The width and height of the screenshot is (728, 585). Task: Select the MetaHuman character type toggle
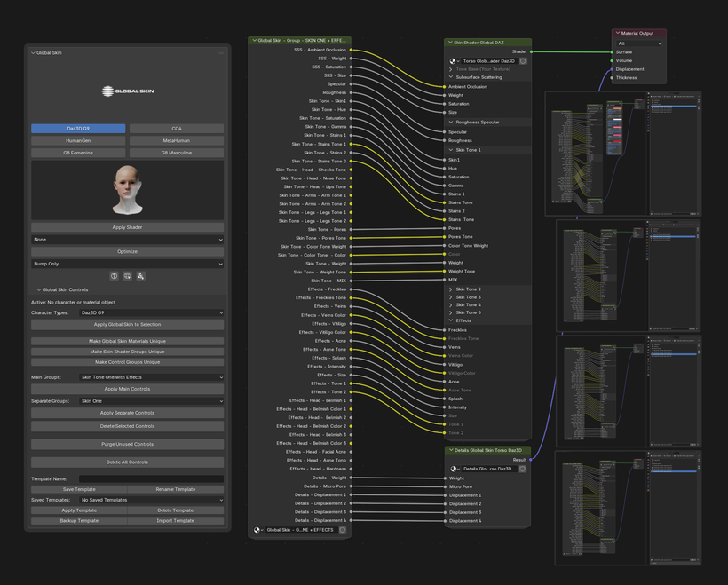(177, 140)
